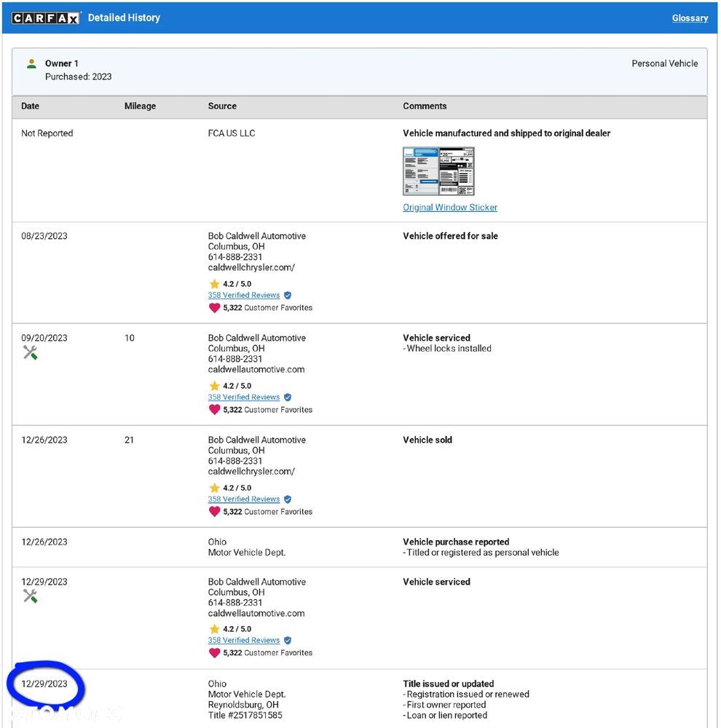Viewport: 721px width, 728px height.
Task: Select phone 614-888-2331 in 12/26/2023 row
Action: click(235, 461)
